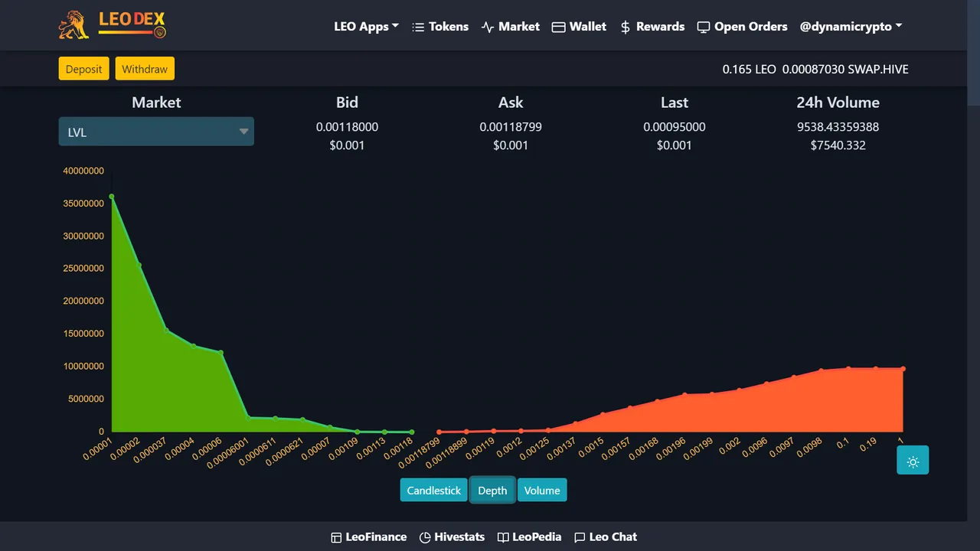Click the LeoPedia book icon
The image size is (980, 551).
coord(503,538)
